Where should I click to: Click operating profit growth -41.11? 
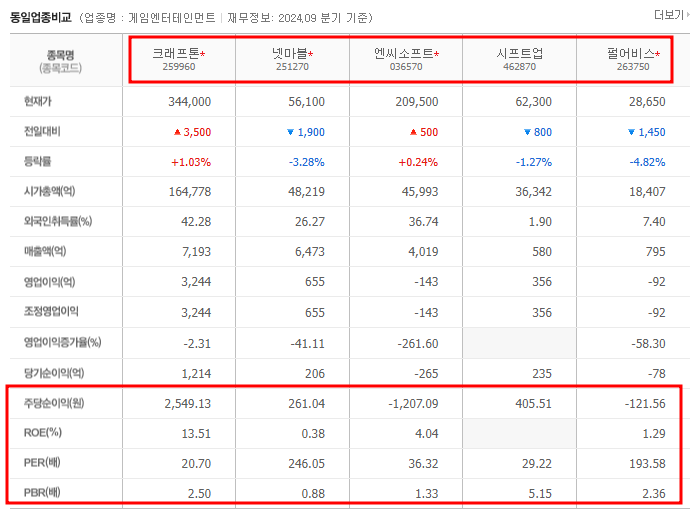point(308,344)
